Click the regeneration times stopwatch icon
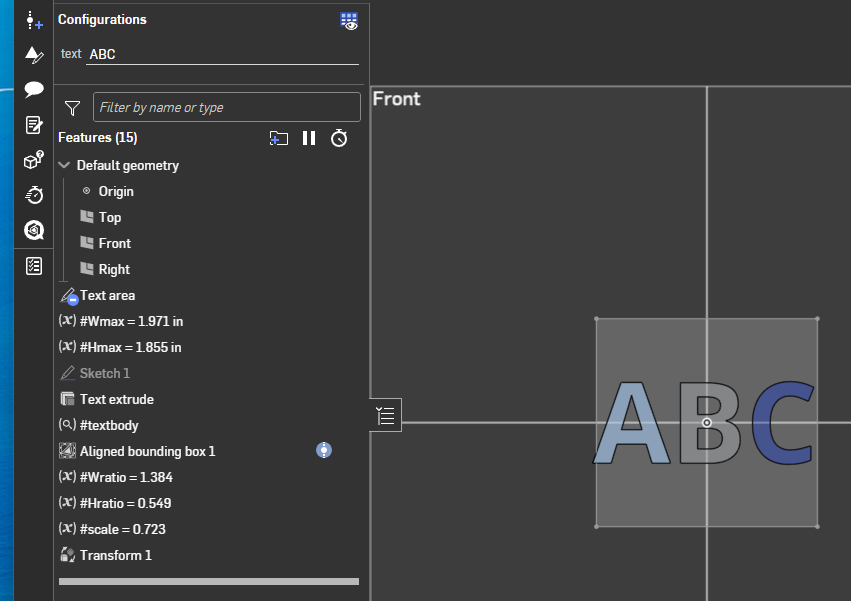 339,138
